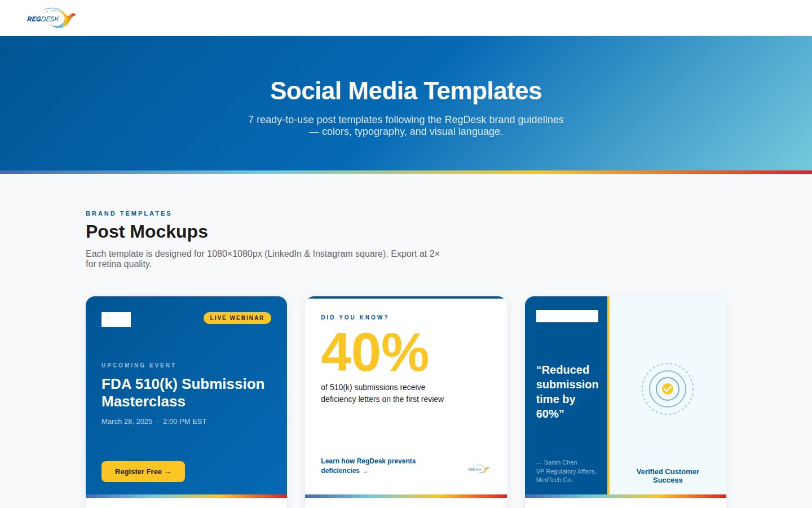Screen dimensions: 812x508
Task: Select the 'Social Media Templates' page title
Action: pyautogui.click(x=406, y=91)
